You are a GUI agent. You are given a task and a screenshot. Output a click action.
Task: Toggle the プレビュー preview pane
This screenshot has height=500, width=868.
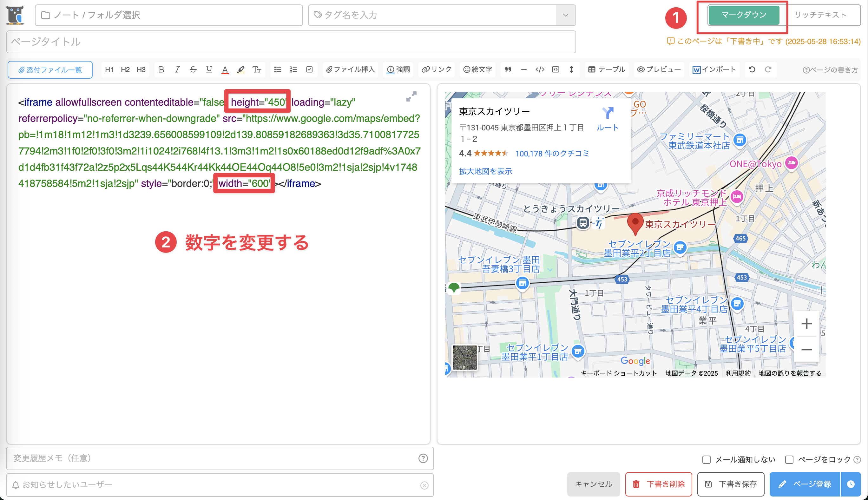(x=659, y=70)
